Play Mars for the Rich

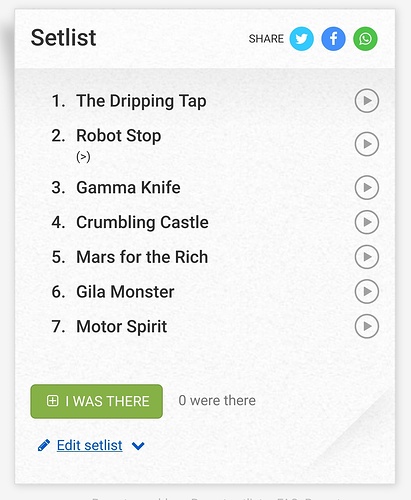367,257
